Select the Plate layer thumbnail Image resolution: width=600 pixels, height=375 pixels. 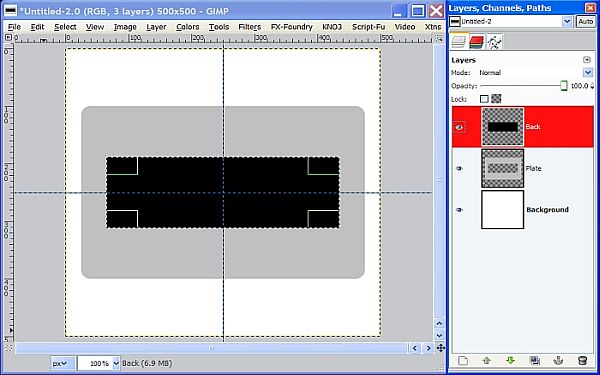(502, 168)
